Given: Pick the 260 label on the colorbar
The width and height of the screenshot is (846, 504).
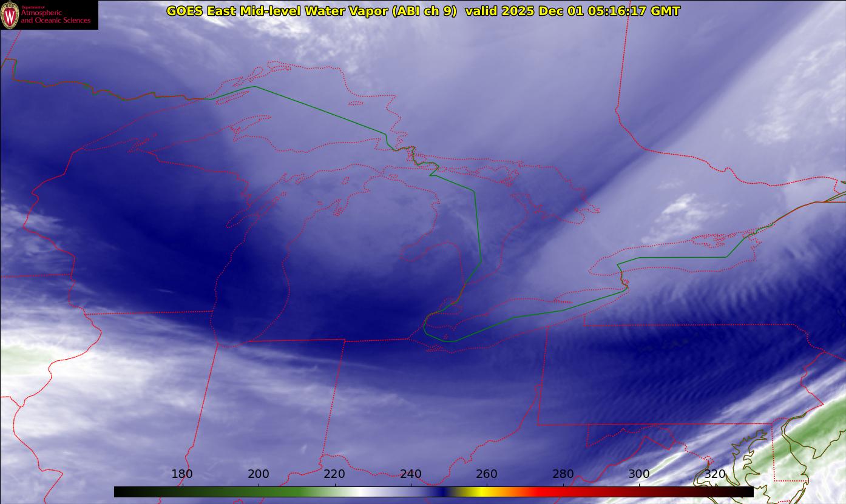Looking at the screenshot, I should click(487, 474).
